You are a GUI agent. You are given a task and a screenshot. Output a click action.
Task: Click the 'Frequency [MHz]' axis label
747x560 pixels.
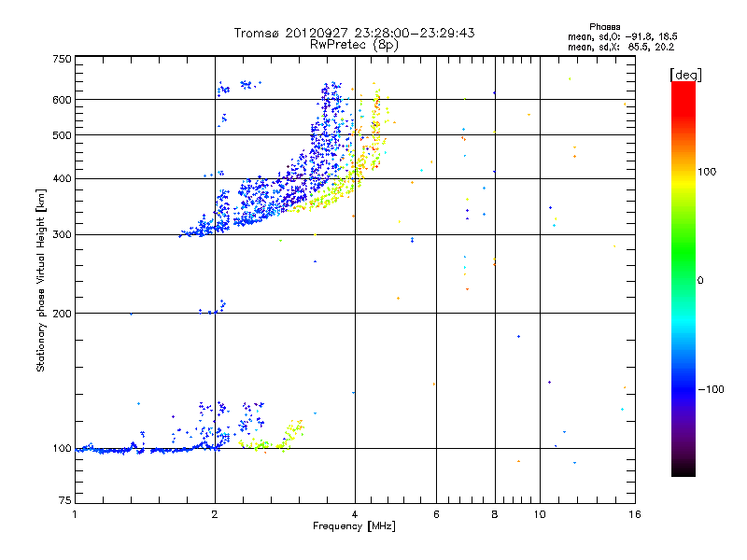click(x=354, y=526)
